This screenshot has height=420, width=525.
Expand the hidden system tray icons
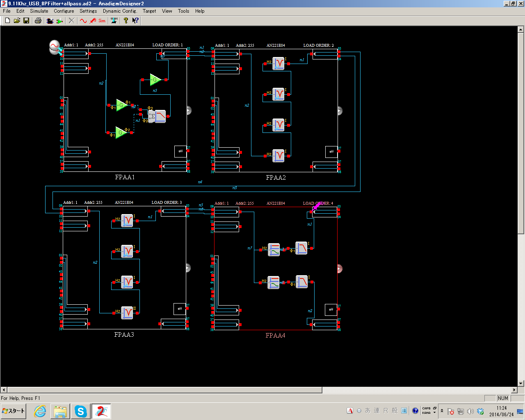(442, 411)
